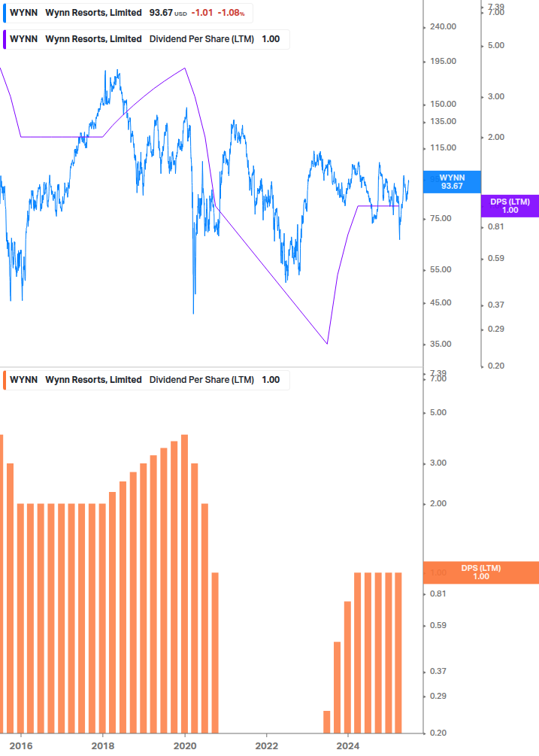539x756 pixels.
Task: Click the -1.08% percent change value
Action: point(232,13)
